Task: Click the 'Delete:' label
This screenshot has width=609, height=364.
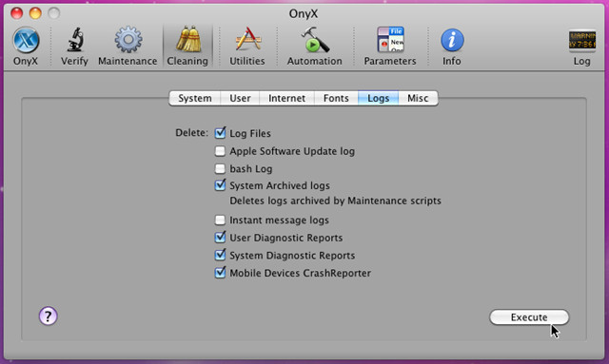Action: (x=192, y=133)
